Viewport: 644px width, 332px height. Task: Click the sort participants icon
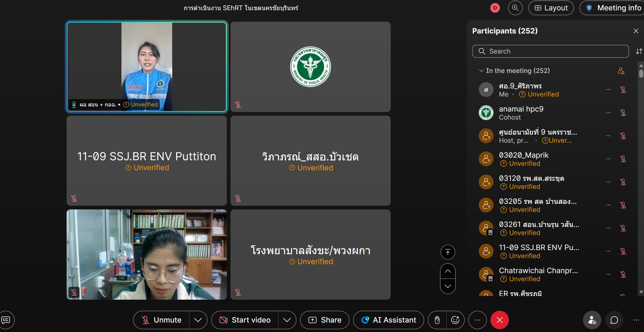pyautogui.click(x=639, y=51)
